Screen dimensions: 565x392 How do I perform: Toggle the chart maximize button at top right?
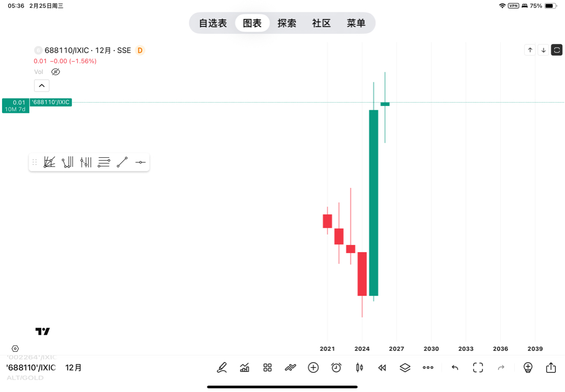(x=557, y=50)
